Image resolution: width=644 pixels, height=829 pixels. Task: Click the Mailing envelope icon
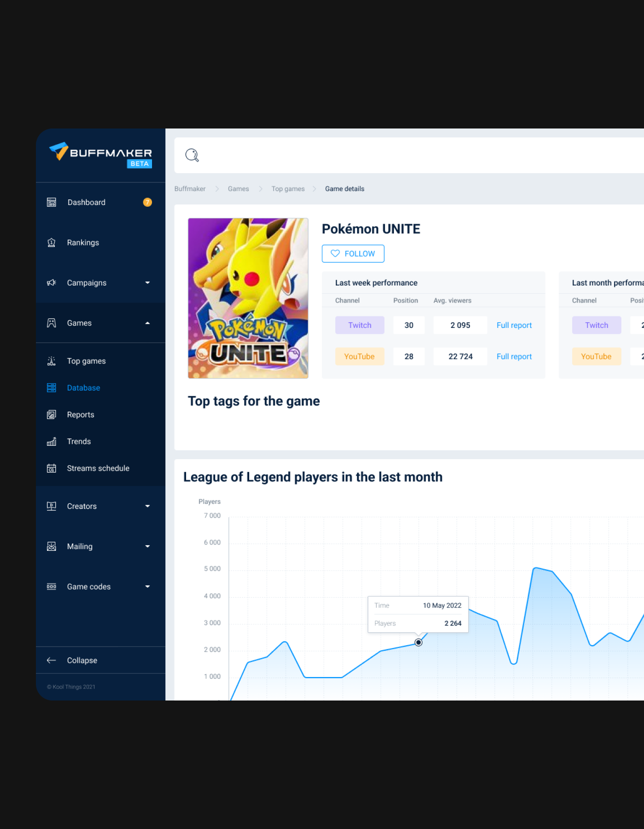pyautogui.click(x=52, y=546)
